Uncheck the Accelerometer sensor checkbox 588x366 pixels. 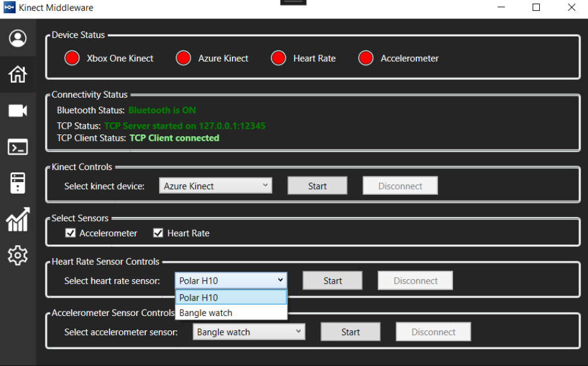(70, 233)
